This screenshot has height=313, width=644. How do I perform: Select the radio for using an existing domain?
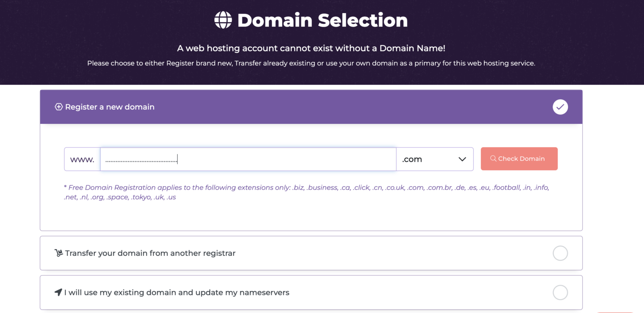coord(560,292)
